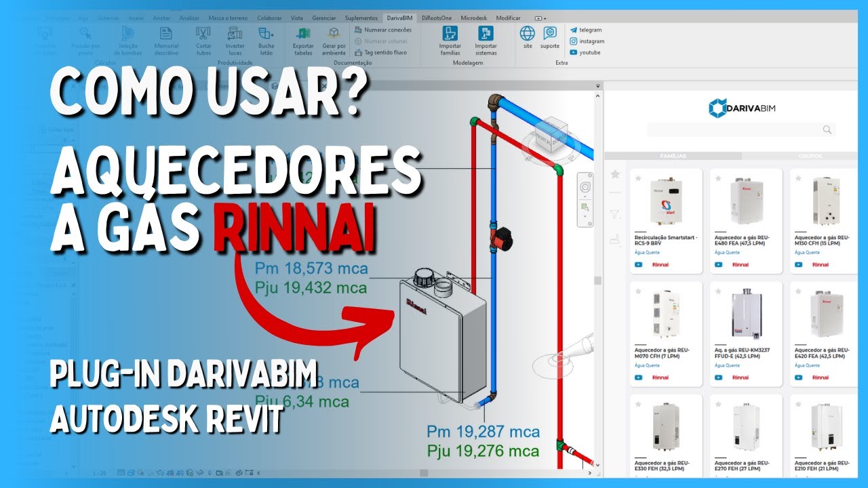Open the Modificar ribbon tab
This screenshot has height=488, width=868.
tap(509, 17)
